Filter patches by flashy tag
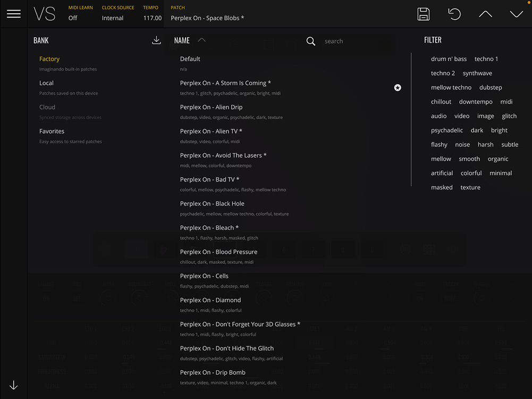Viewport: 532px width, 399px height. (438, 144)
